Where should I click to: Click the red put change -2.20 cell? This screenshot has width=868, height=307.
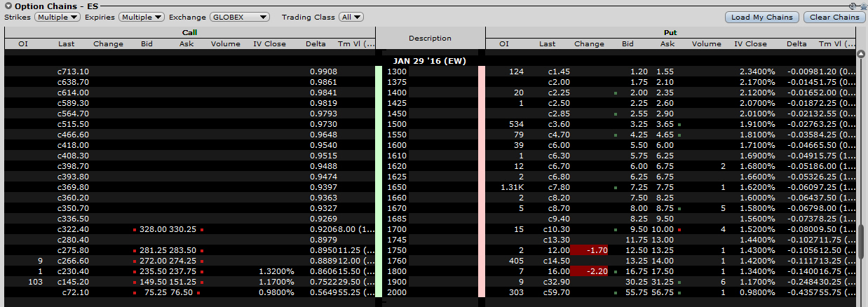click(x=588, y=271)
